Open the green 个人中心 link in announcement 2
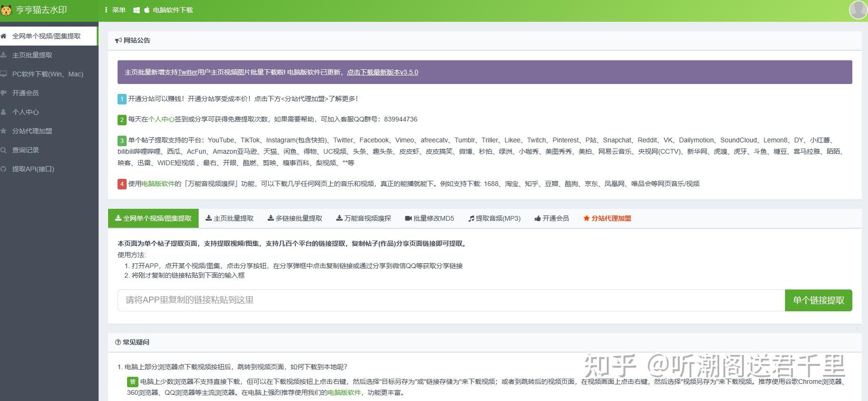 tap(162, 119)
